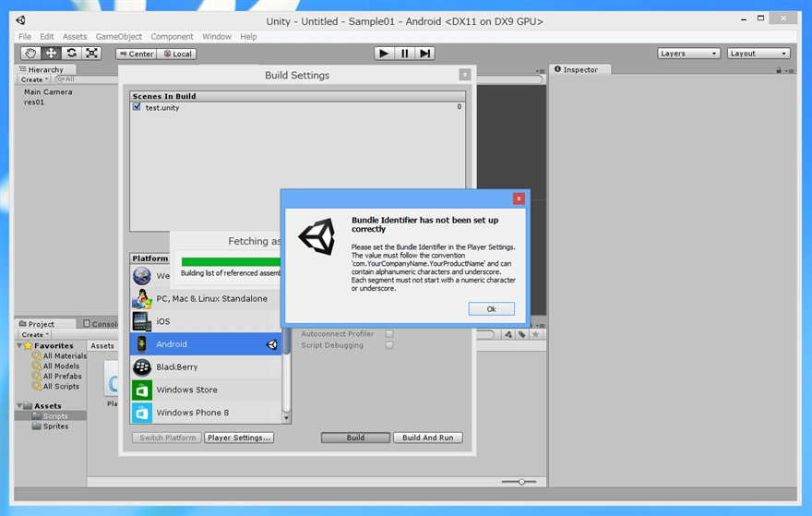Enable Script Debugging checkbox

click(x=389, y=345)
